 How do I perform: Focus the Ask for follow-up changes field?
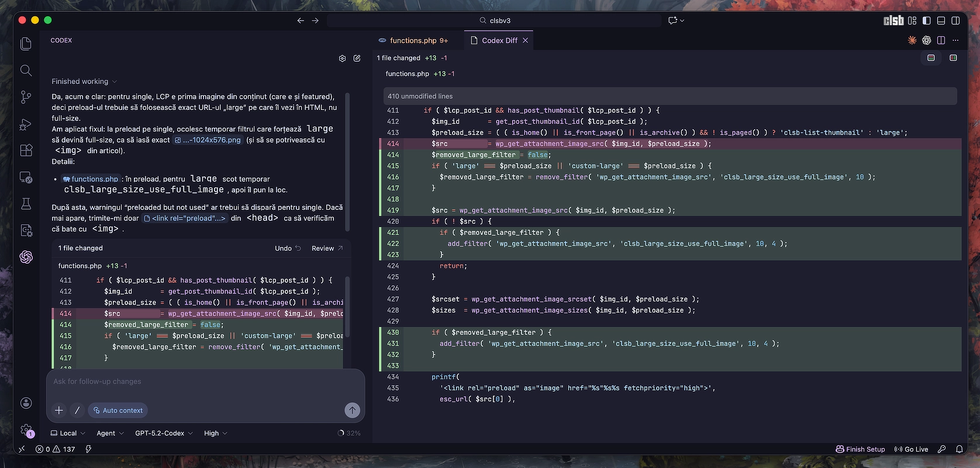pyautogui.click(x=205, y=382)
